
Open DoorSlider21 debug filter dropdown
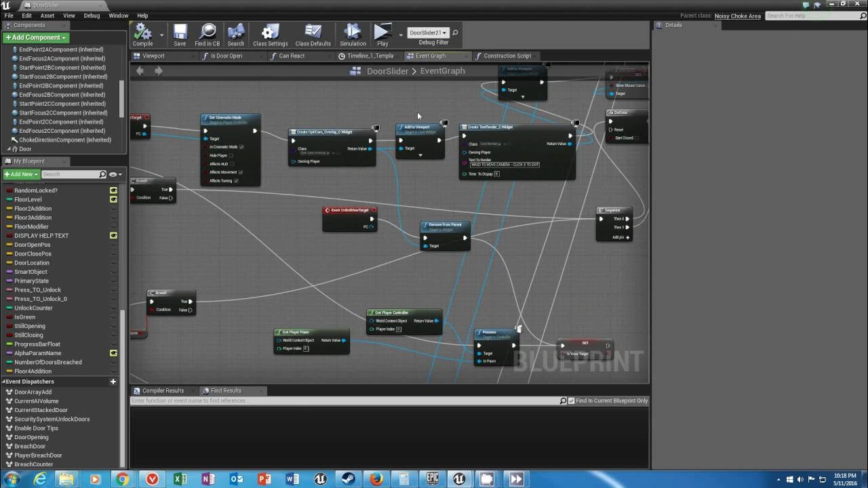[x=428, y=33]
